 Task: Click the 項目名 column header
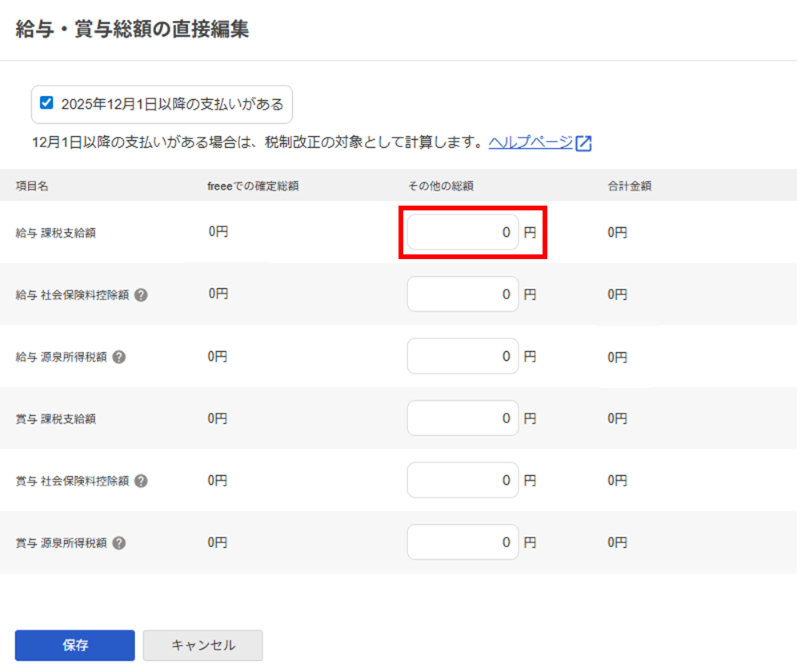coord(32,186)
